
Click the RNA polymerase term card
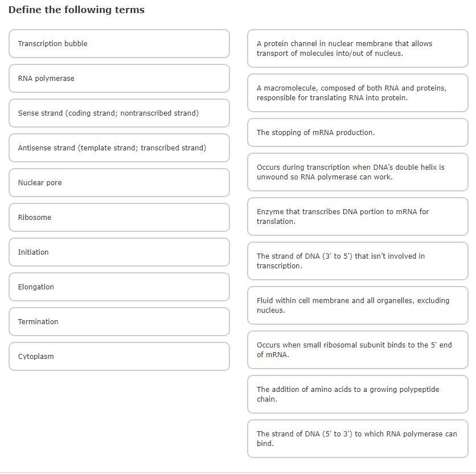pos(118,78)
